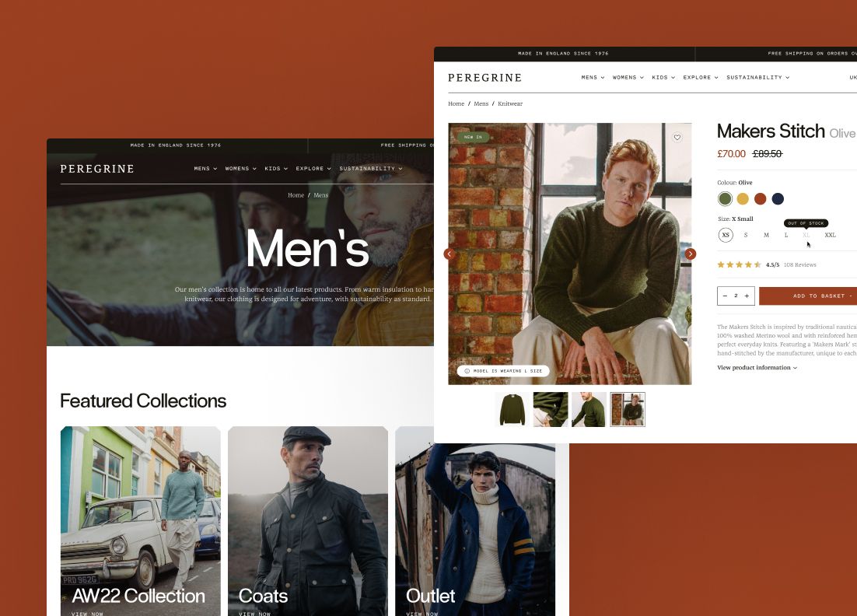Open the 108 Reviews link

799,264
